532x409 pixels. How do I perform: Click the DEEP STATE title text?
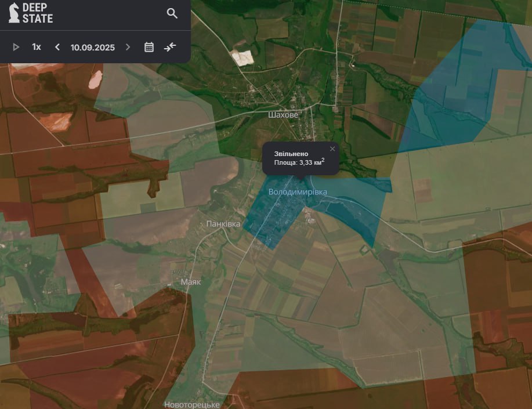pyautogui.click(x=37, y=13)
